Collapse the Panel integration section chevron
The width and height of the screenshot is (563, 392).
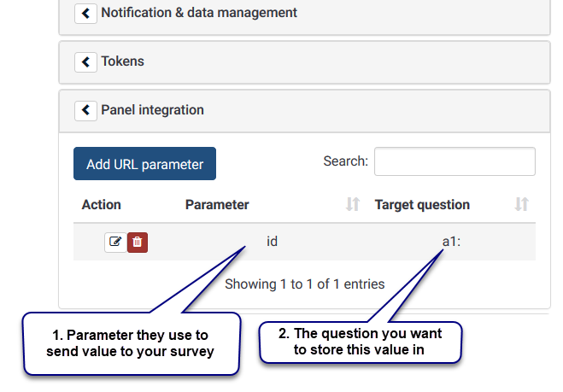tap(85, 110)
